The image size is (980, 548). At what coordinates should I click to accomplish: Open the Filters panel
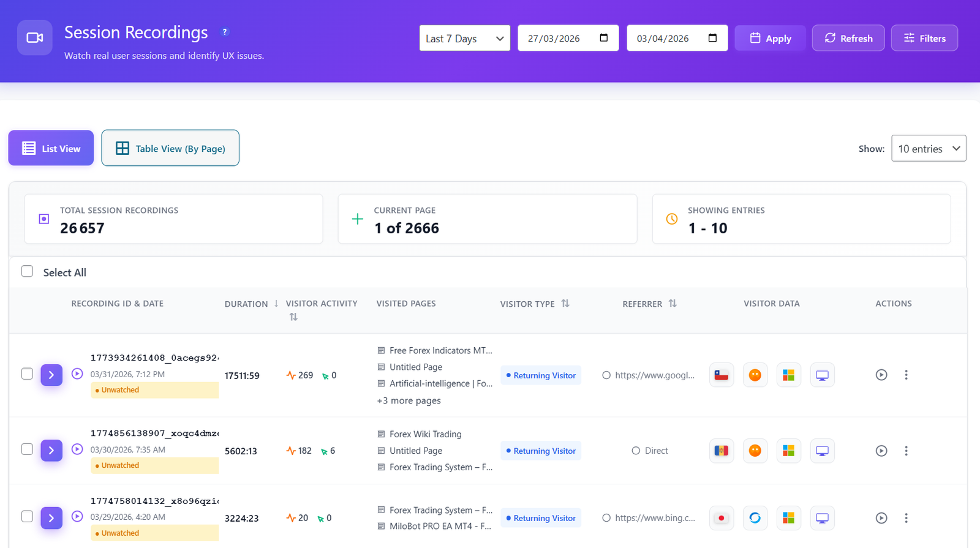tap(924, 38)
